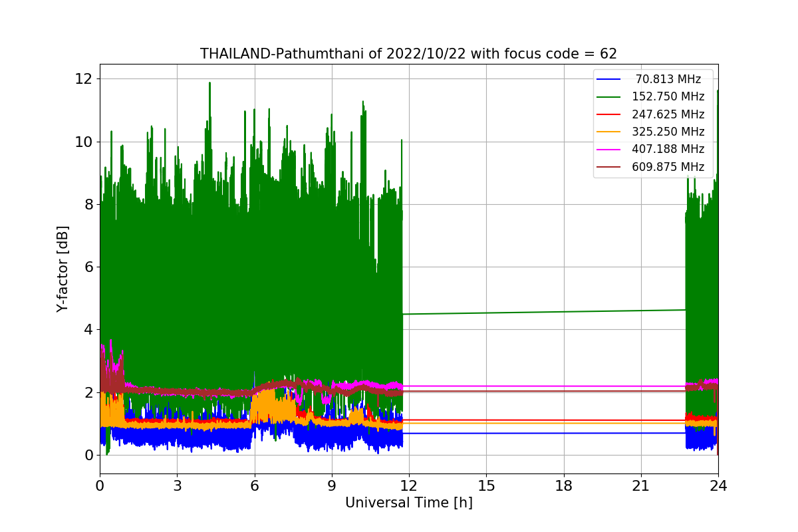Screen dimensions: 798x532
Task: Click tick label 21 on Universal Time axis
Action: (640, 485)
